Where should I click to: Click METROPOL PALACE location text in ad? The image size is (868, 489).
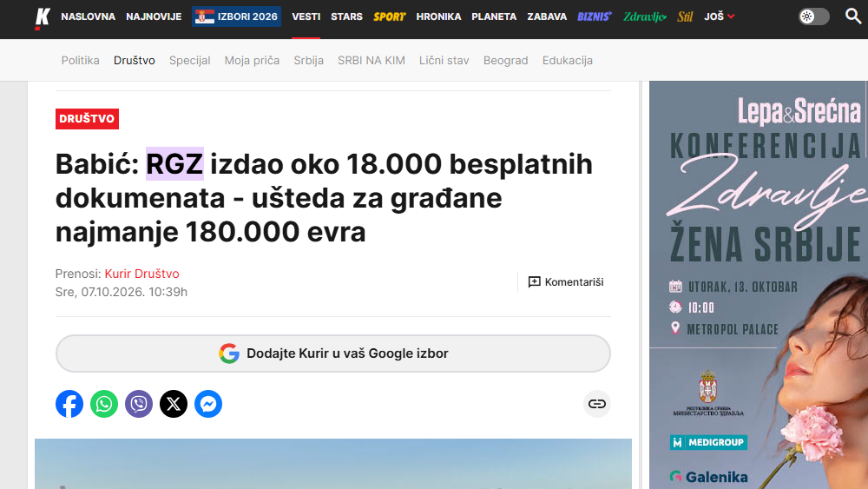tap(733, 329)
